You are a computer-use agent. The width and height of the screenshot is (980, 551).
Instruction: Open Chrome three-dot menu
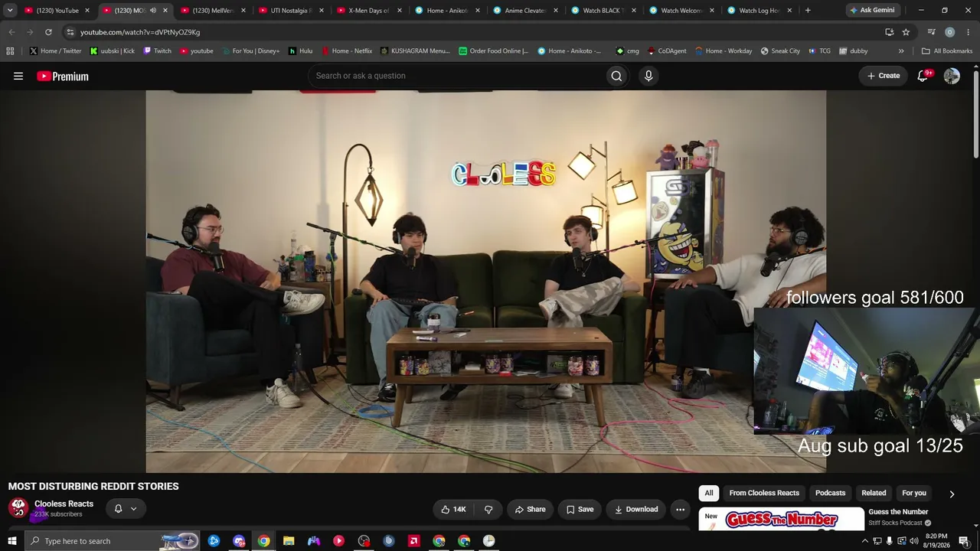tap(968, 32)
